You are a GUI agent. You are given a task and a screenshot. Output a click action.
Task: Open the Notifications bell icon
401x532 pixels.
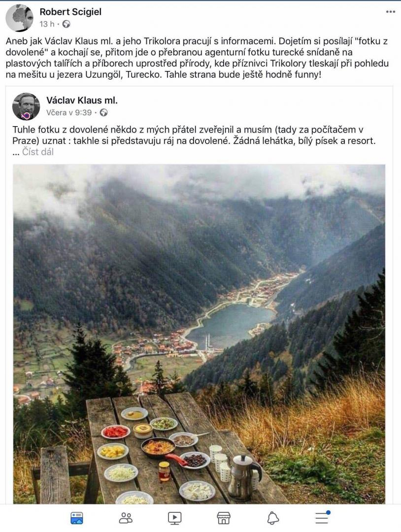tap(273, 518)
